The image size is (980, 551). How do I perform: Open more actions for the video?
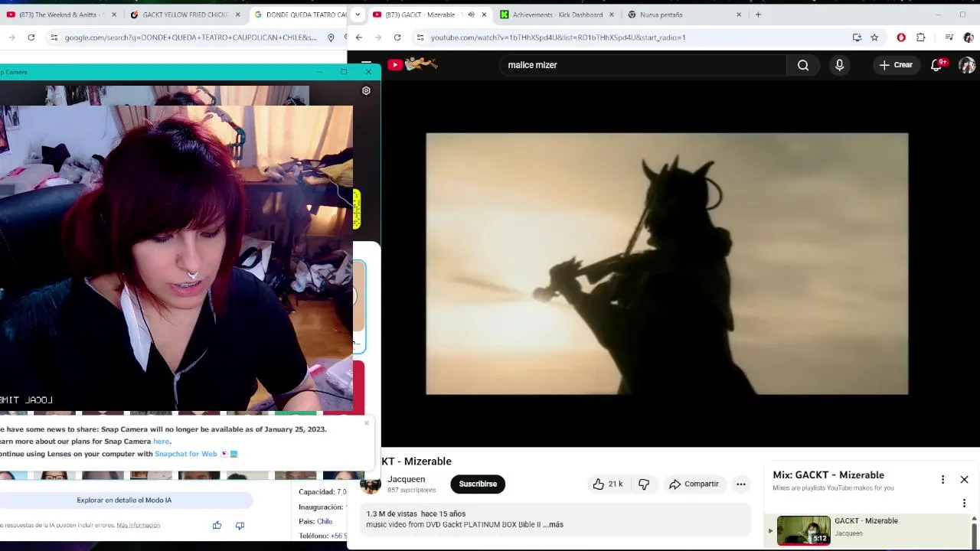click(740, 484)
